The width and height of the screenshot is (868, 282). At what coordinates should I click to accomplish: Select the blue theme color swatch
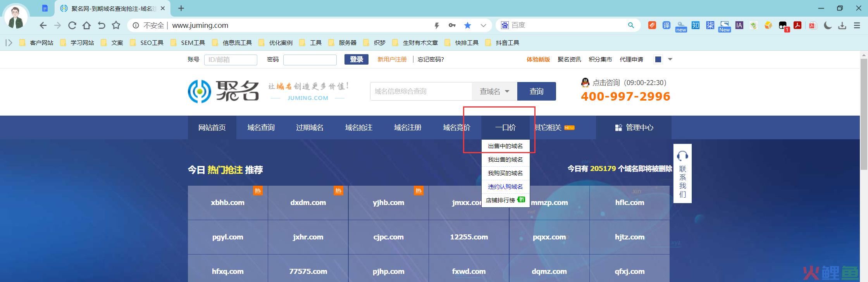658,59
